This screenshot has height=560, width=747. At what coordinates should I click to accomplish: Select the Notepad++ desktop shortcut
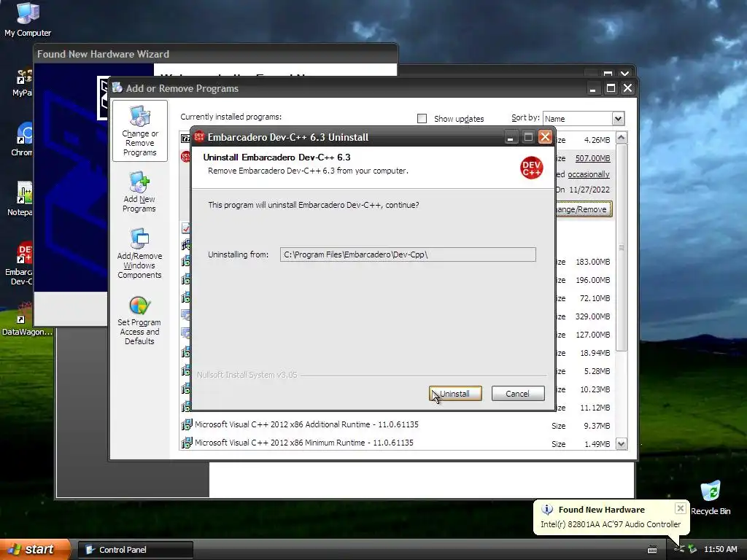20,199
